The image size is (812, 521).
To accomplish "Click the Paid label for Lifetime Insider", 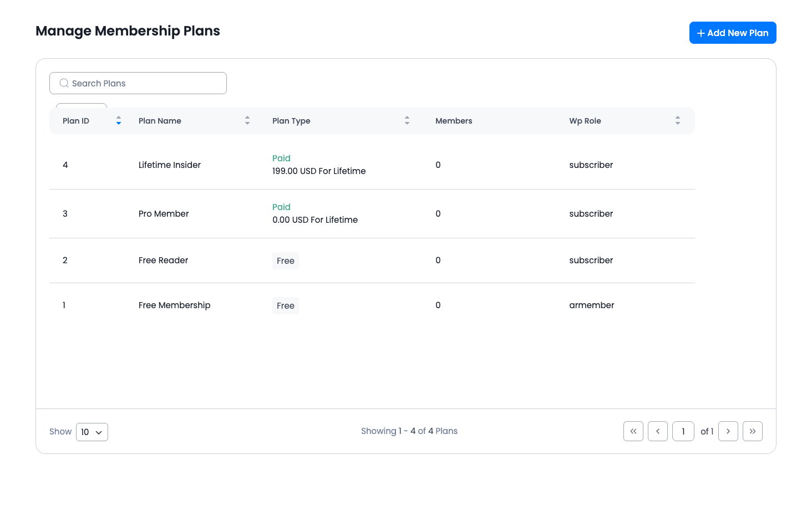I will 281,158.
